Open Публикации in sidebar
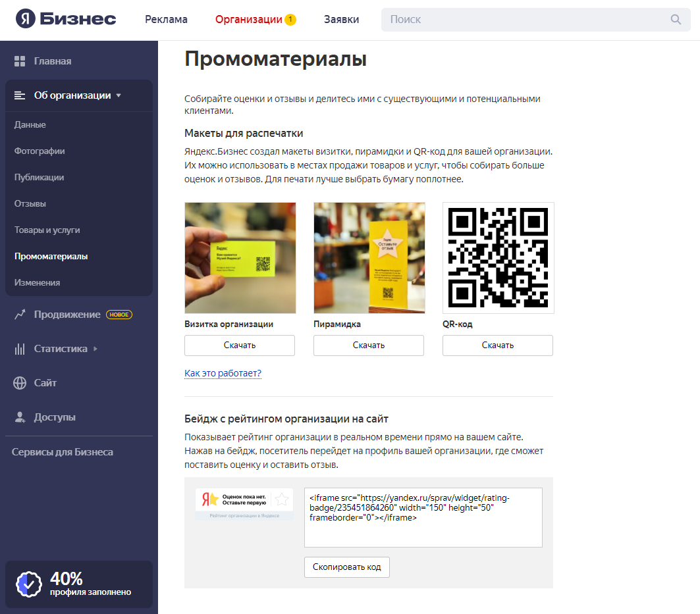 click(x=40, y=178)
